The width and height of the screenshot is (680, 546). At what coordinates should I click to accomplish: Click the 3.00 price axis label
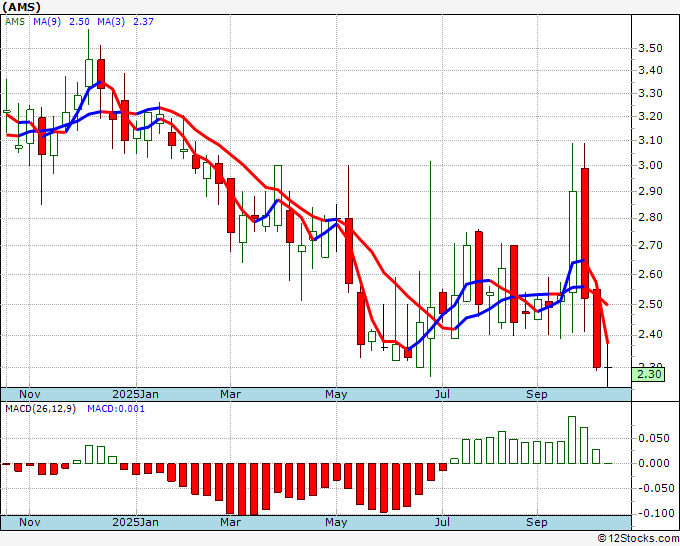point(651,165)
